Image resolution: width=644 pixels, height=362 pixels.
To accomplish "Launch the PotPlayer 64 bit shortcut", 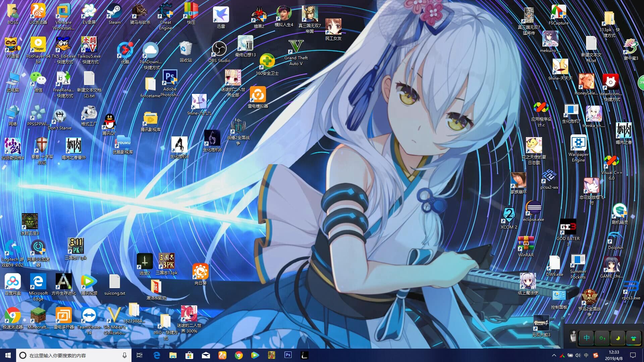I will click(x=38, y=50).
